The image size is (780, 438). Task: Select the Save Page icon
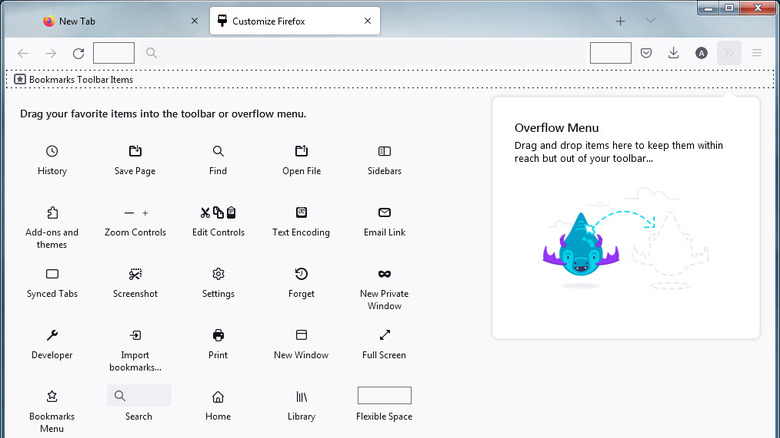(x=135, y=151)
